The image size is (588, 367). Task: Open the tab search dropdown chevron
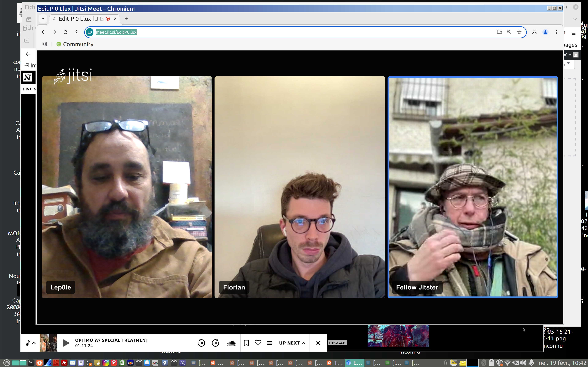pos(43,19)
